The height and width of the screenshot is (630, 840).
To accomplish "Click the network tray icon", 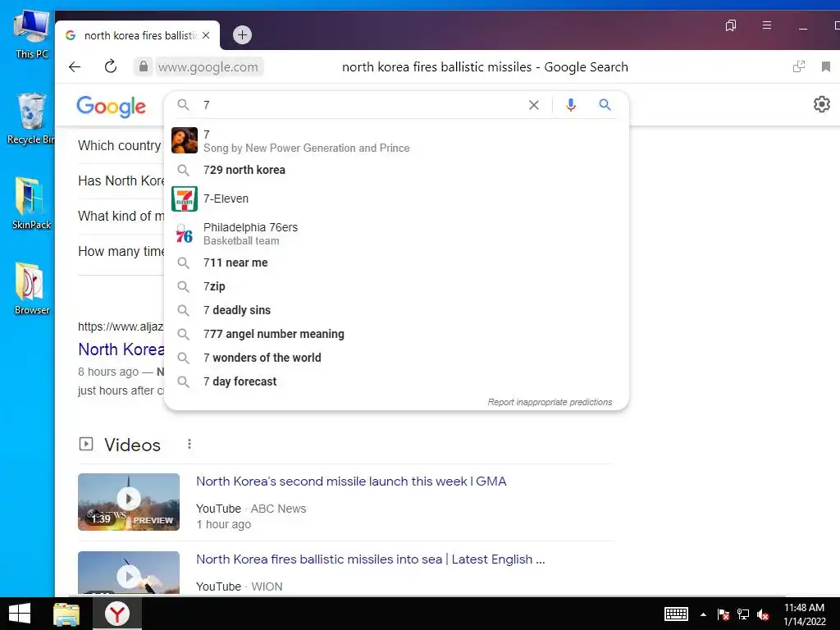I will [743, 614].
